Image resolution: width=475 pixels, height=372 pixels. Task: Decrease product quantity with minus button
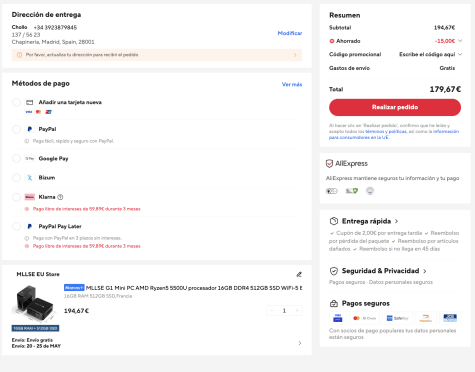272,311
